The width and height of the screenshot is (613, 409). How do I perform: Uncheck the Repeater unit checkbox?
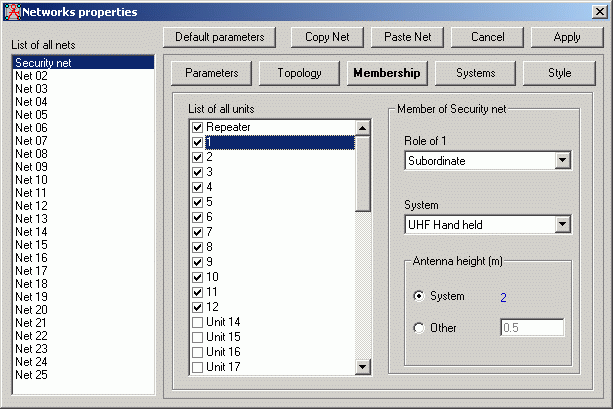(197, 128)
